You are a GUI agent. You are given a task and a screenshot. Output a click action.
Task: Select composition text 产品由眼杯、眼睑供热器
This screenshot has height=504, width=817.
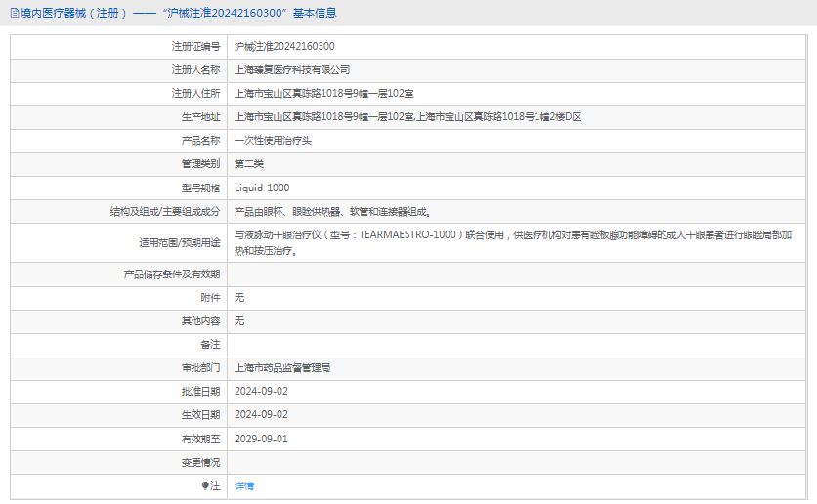[332, 211]
